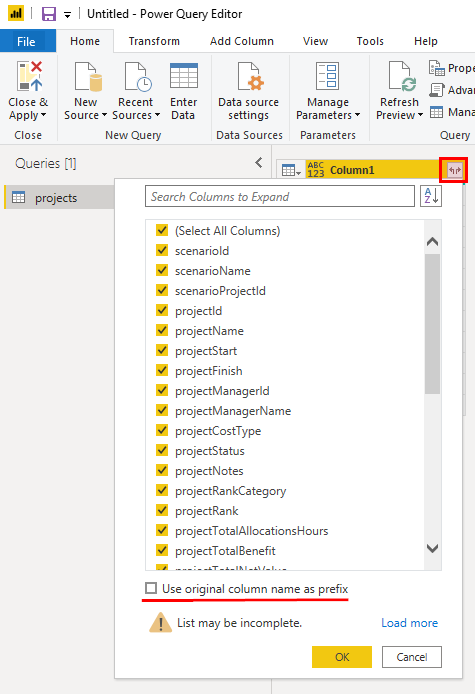
Task: Uncheck projectTotalAllocationsHours checkbox
Action: click(x=162, y=530)
